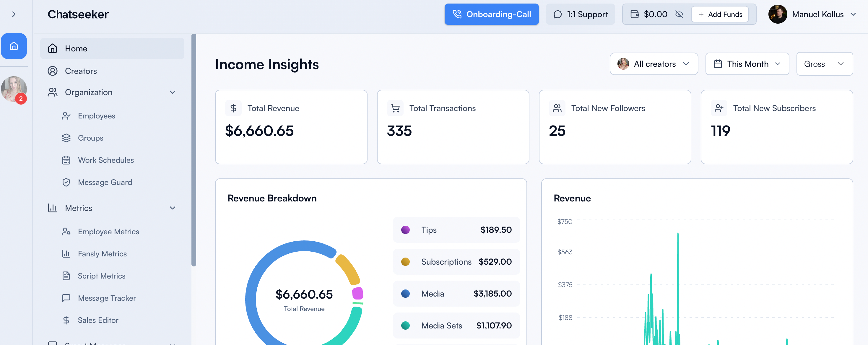Open the creator avatar with 2 notifications

click(14, 89)
